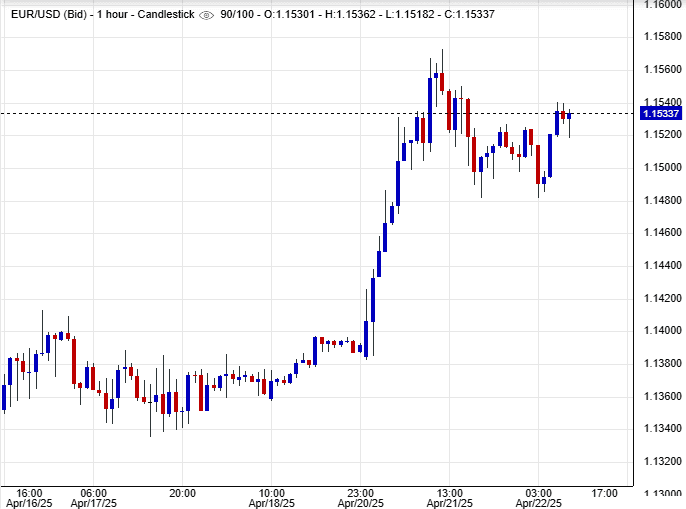Viewport: 686px width, 509px height.
Task: Click the 1.16000 level on price axis
Action: pos(661,5)
